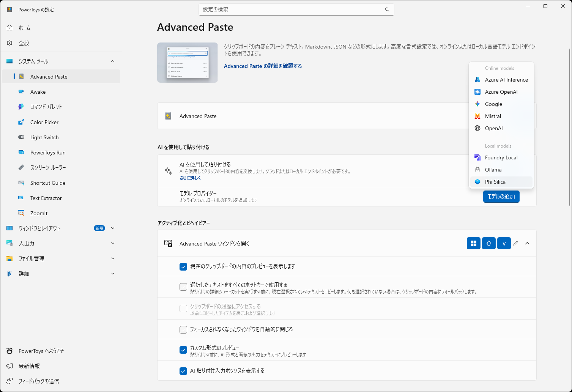Image resolution: width=572 pixels, height=392 pixels.
Task: Click the pencil edit shortcut icon
Action: (515, 243)
